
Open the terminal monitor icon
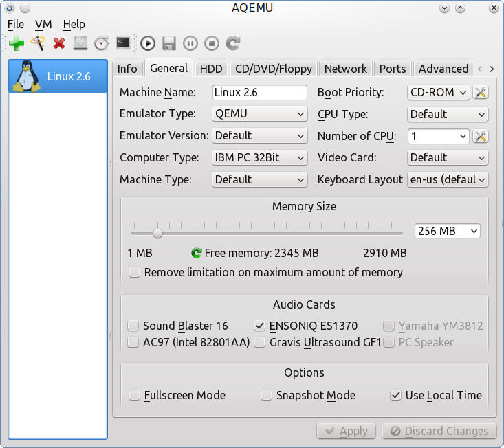(123, 43)
